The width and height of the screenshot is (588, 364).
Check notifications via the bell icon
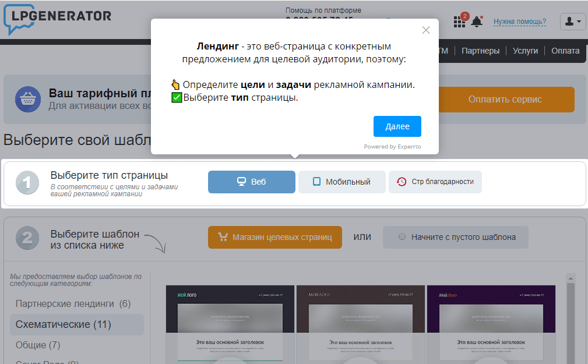(477, 22)
